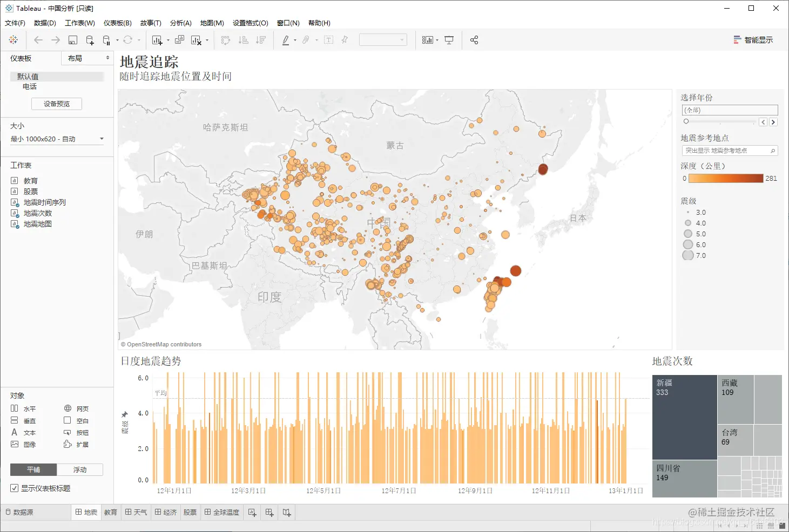
Task: Click the refresh data icon
Action: [128, 40]
